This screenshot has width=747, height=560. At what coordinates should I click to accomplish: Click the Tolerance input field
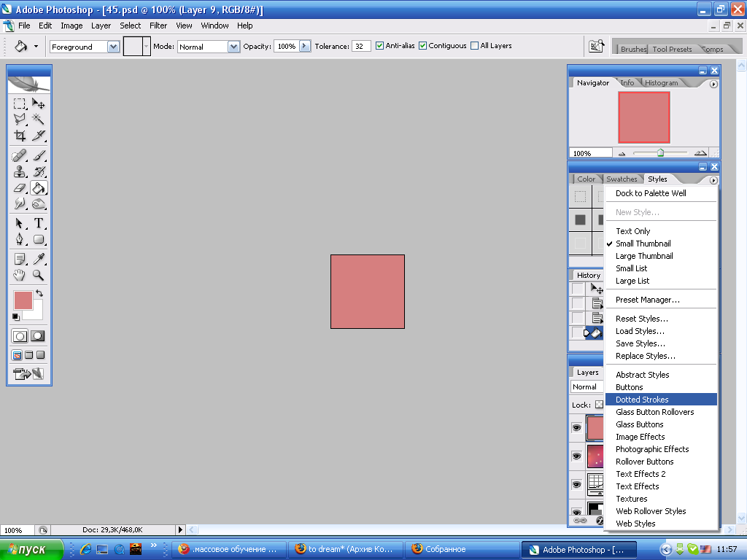pyautogui.click(x=361, y=46)
